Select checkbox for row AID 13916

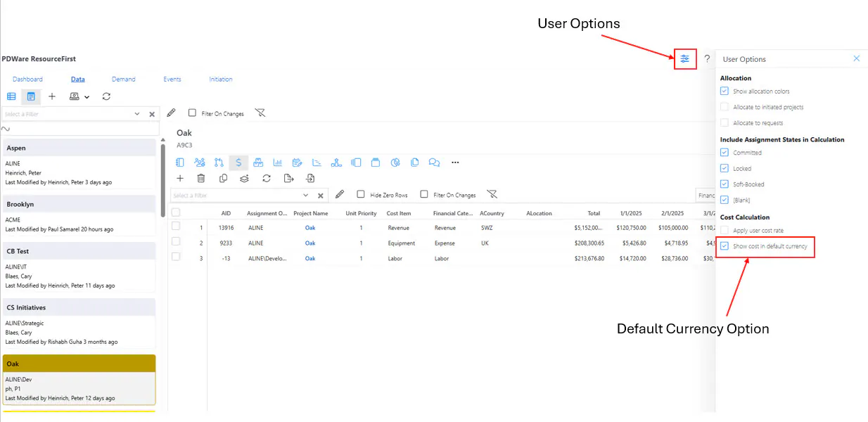click(x=176, y=226)
